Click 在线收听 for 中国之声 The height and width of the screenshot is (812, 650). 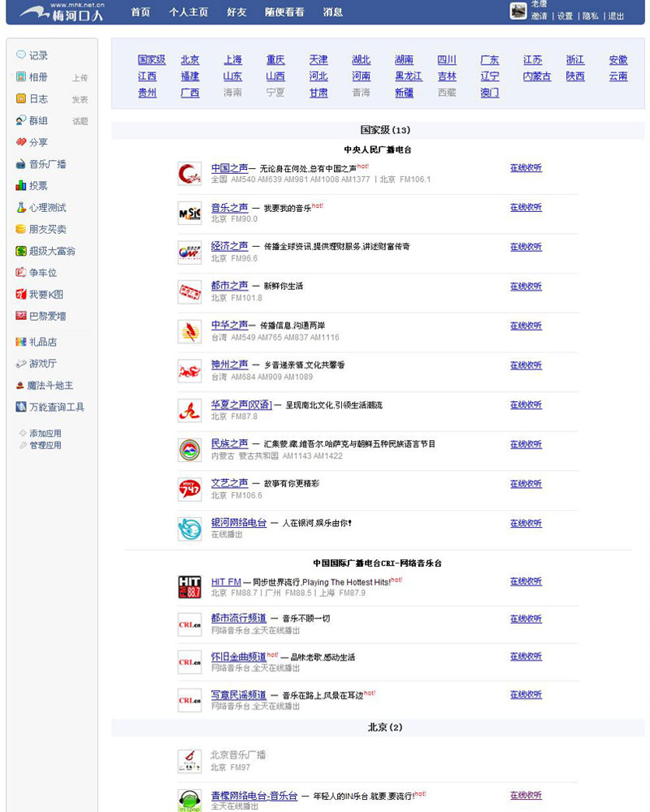pyautogui.click(x=526, y=168)
